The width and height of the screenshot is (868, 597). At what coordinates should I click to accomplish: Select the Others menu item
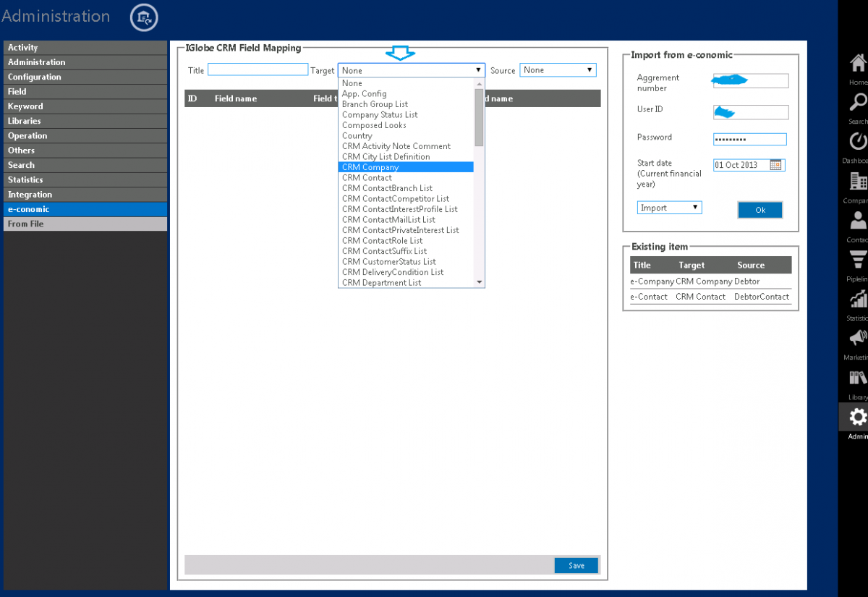tap(85, 151)
